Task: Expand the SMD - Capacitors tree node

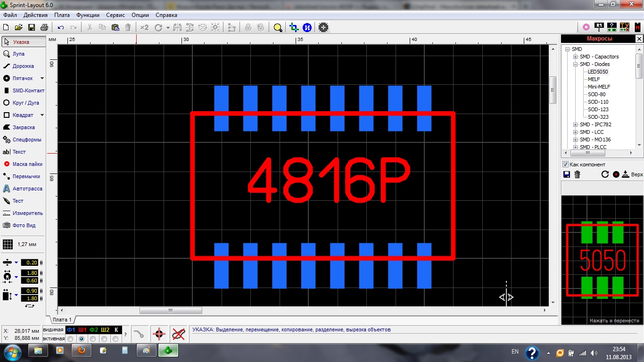Action: point(576,57)
